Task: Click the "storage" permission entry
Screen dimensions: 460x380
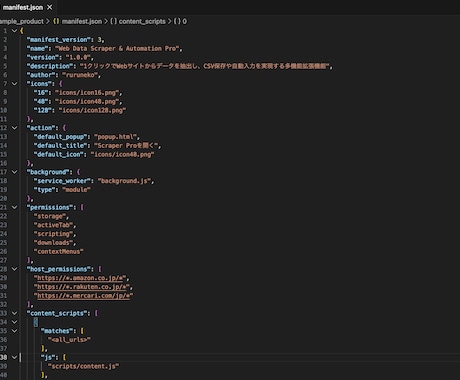Action: (50, 216)
